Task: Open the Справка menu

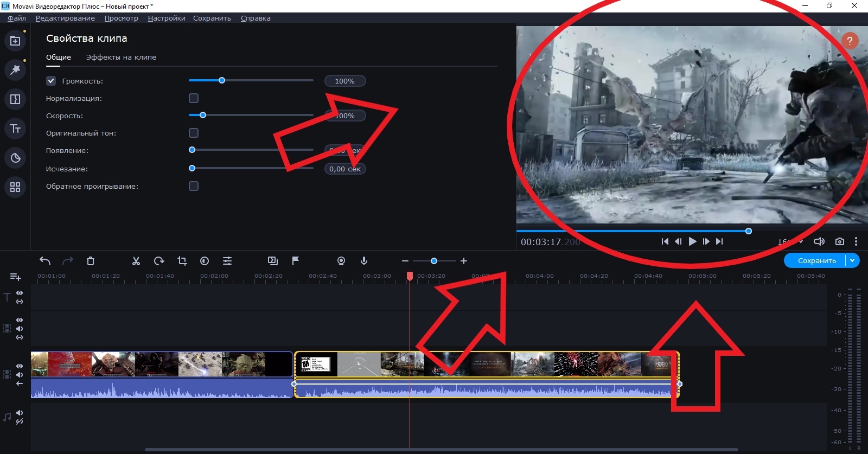Action: tap(256, 18)
